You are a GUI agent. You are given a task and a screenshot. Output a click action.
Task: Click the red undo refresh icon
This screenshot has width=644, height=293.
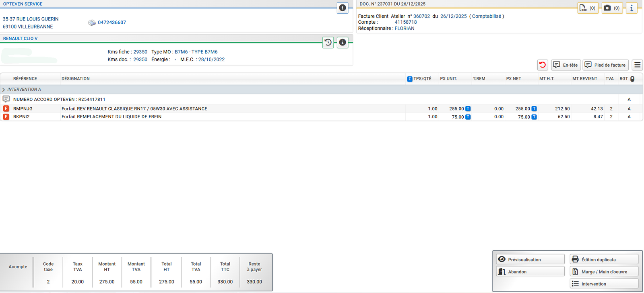coord(543,65)
